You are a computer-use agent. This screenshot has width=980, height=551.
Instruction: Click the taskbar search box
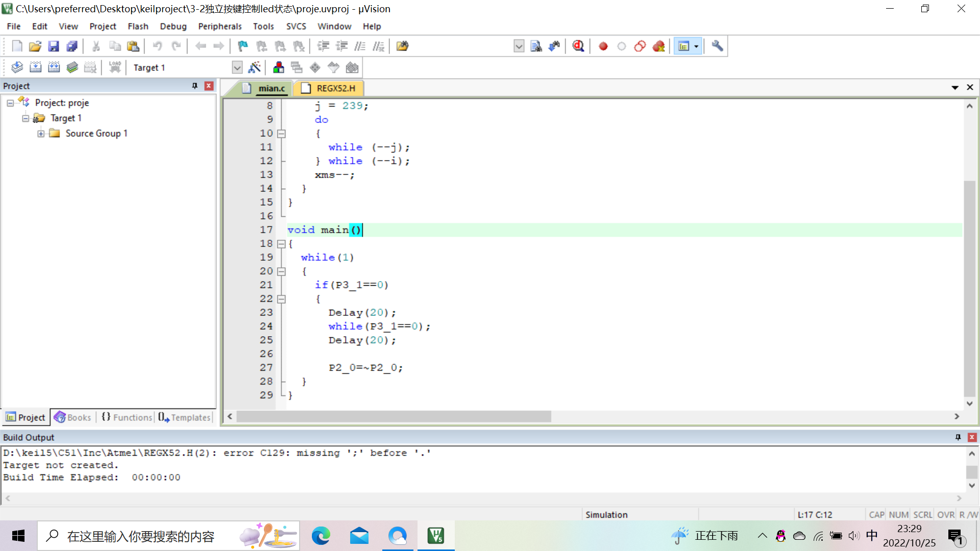[x=168, y=536]
